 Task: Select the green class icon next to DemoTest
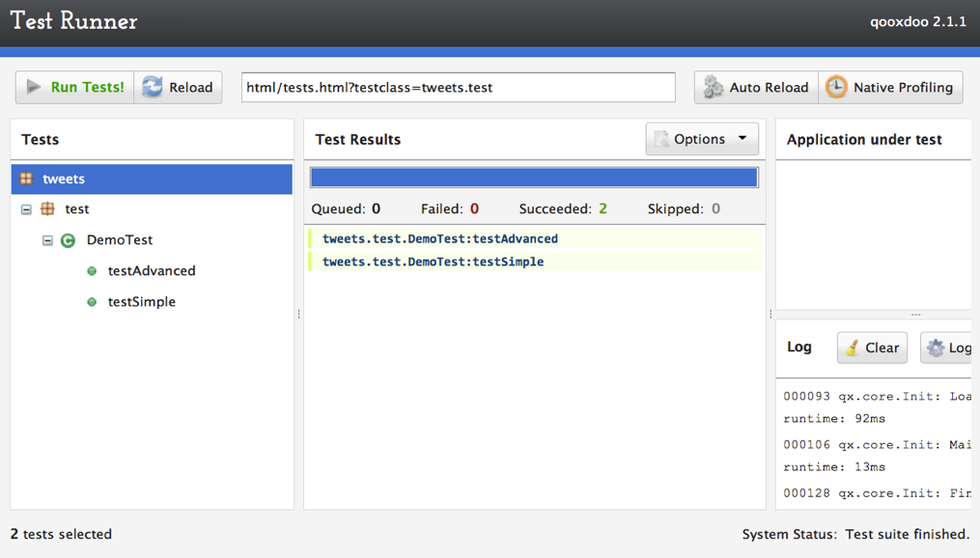click(67, 239)
